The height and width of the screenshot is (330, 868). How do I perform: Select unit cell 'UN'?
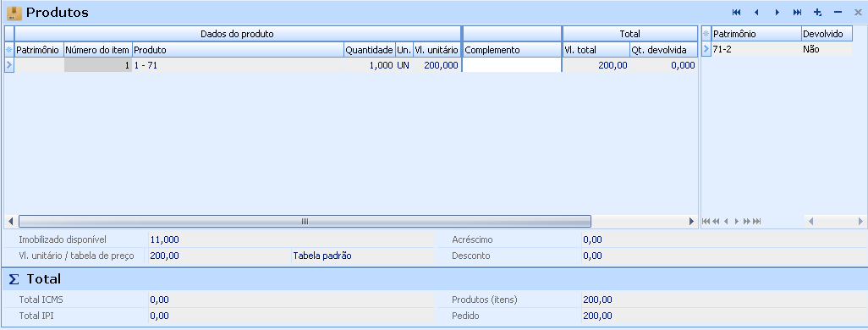404,65
